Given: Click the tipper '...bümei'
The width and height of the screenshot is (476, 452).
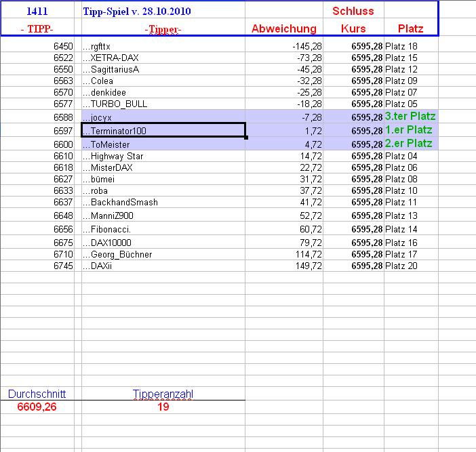Looking at the screenshot, I should point(98,179).
